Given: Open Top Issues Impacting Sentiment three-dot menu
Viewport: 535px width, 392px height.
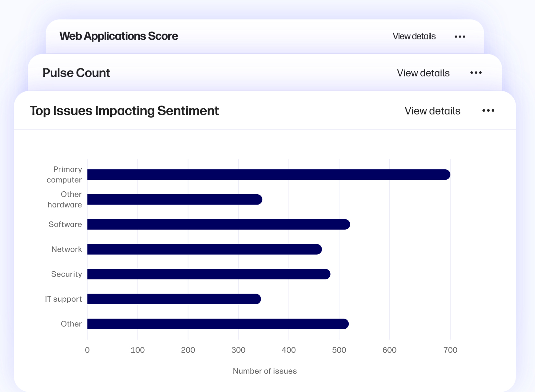Looking at the screenshot, I should 488,111.
